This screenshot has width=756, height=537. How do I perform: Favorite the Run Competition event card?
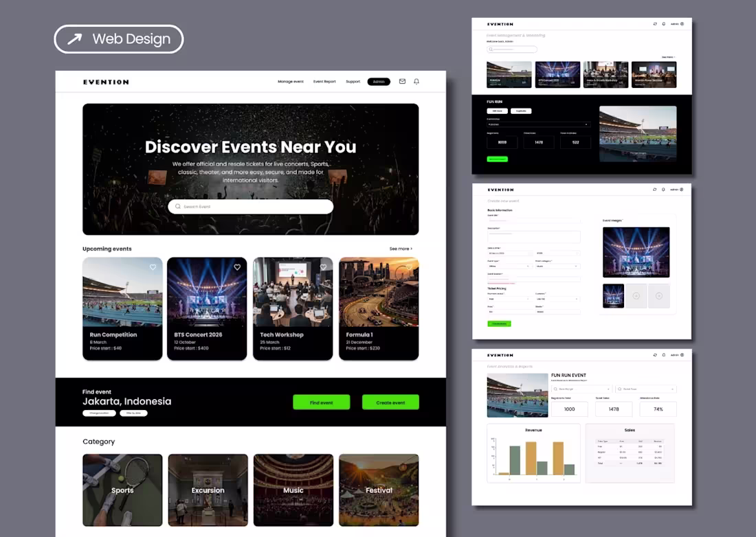(x=152, y=267)
